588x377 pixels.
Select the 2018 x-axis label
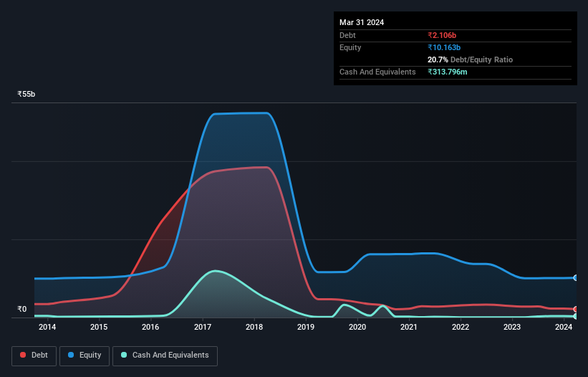coord(254,327)
